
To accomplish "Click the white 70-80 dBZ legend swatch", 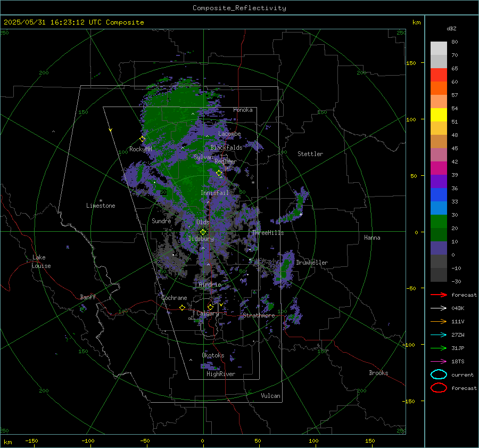I will point(439,48).
